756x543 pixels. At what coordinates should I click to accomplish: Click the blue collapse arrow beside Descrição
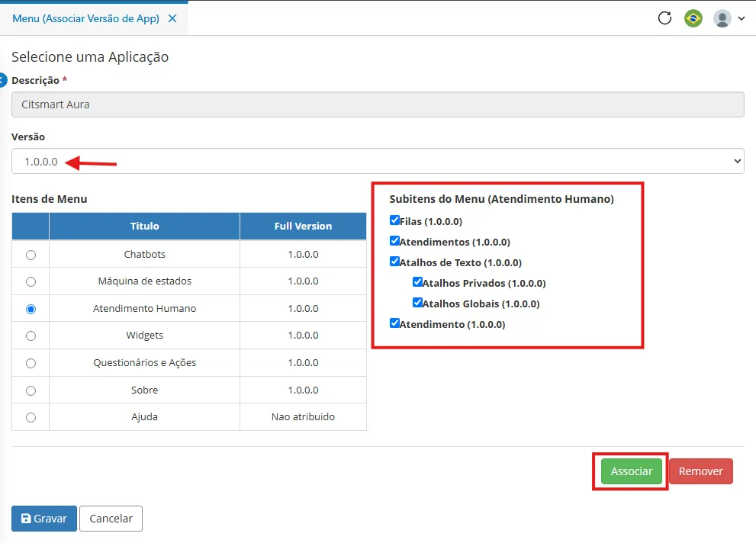pos(2,80)
